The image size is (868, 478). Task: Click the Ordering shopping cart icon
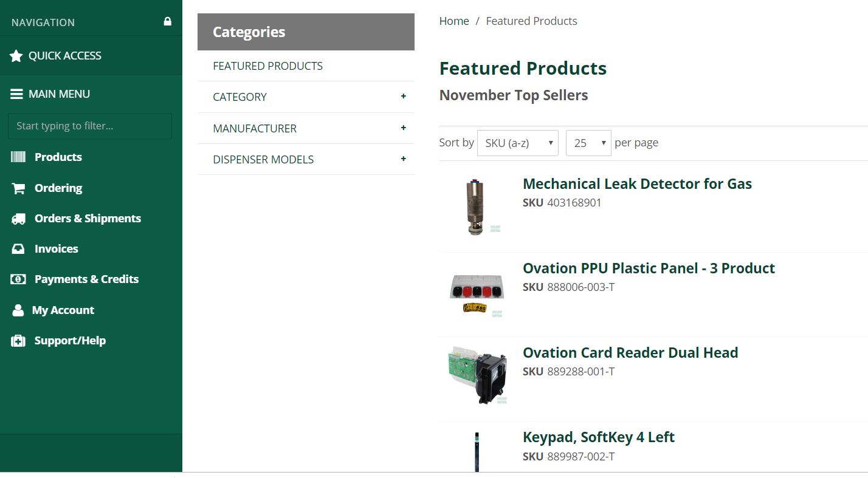tap(18, 188)
